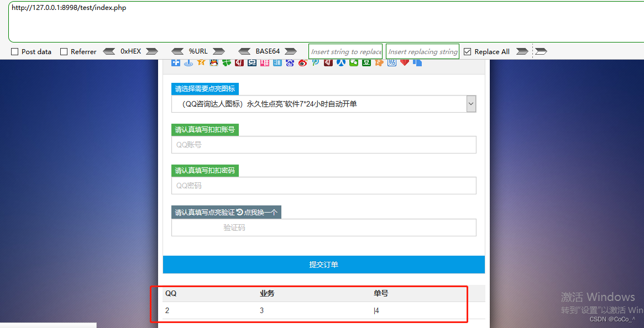Click the blue plus share icon
Viewport: 644px width, 328px height.
[176, 63]
